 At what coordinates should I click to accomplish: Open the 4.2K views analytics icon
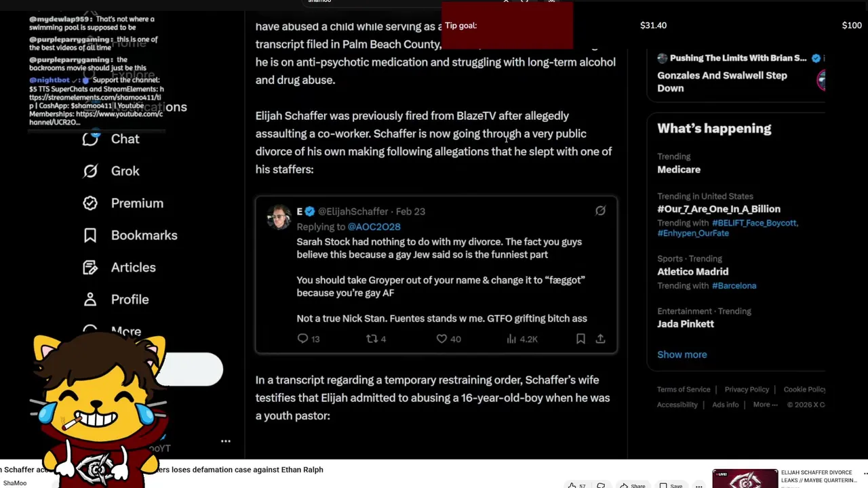tap(511, 338)
